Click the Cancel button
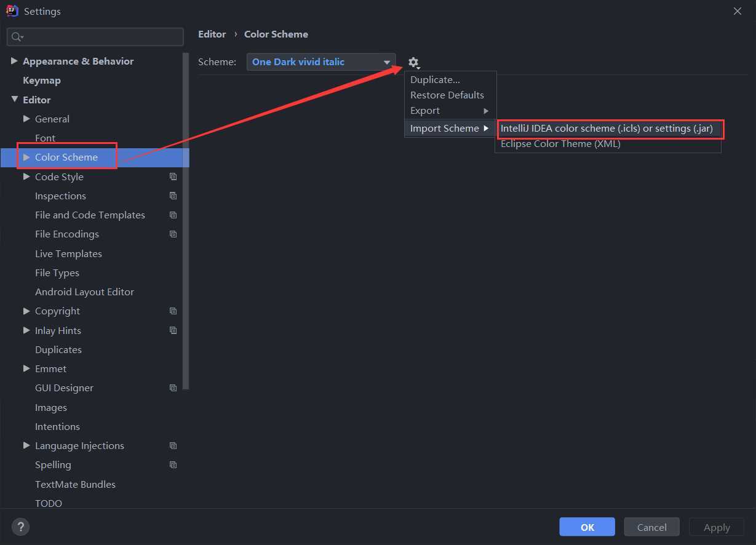This screenshot has height=545, width=756. click(651, 527)
